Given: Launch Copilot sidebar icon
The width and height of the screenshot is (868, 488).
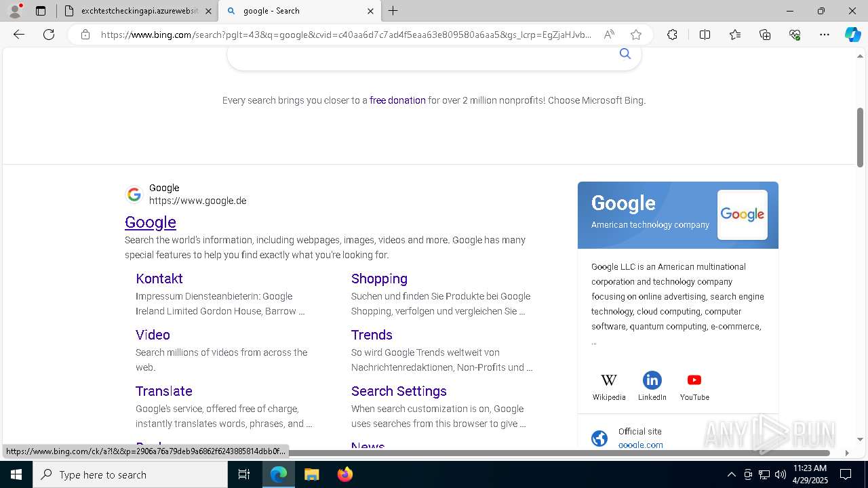Looking at the screenshot, I should coord(852,35).
